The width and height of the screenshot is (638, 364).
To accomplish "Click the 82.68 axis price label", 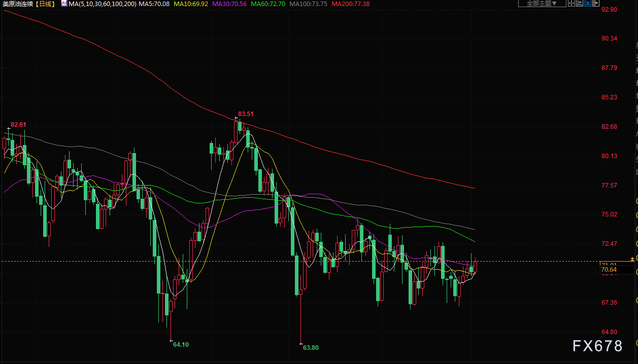I will pos(609,127).
